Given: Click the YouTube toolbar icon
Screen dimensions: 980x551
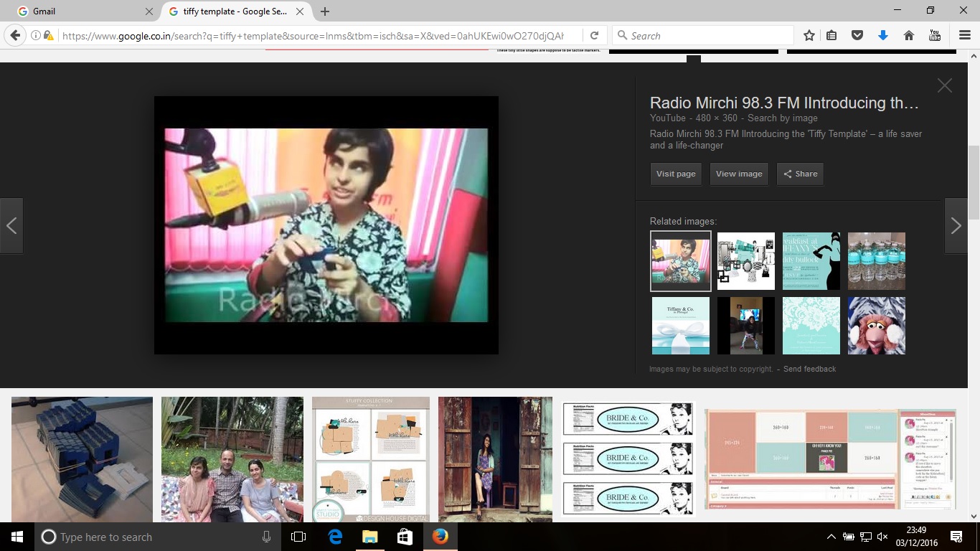Looking at the screenshot, I should click(x=935, y=36).
